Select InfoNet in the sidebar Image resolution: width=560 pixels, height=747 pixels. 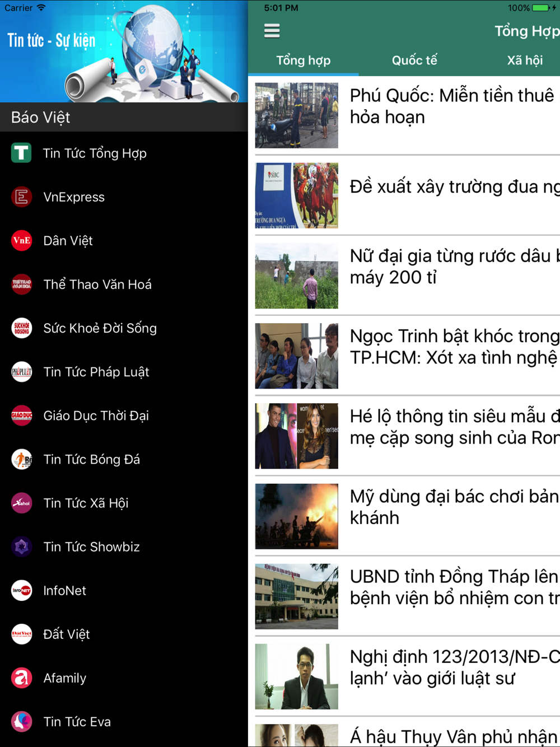(124, 590)
